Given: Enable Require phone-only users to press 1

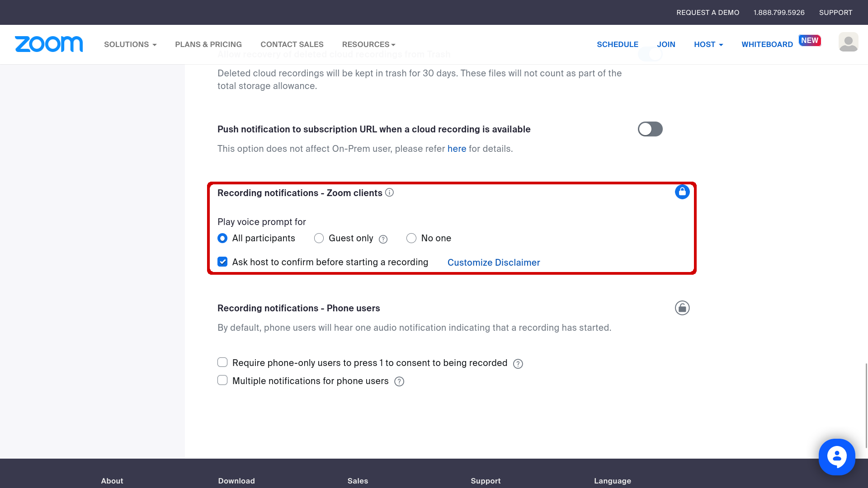Looking at the screenshot, I should 222,362.
